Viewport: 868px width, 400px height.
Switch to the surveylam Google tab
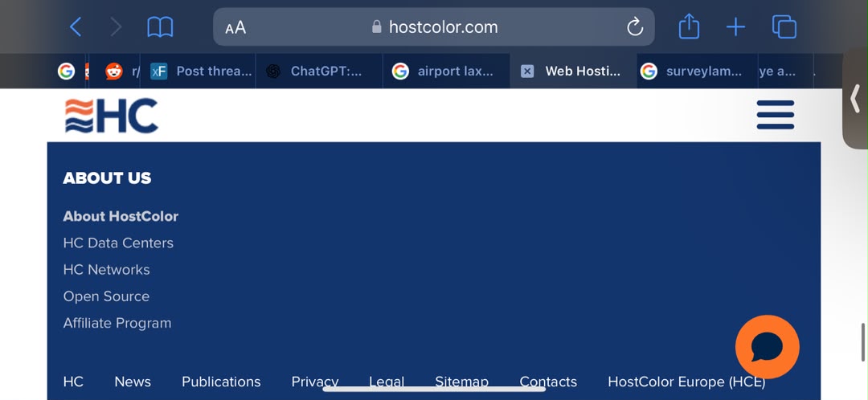point(698,71)
